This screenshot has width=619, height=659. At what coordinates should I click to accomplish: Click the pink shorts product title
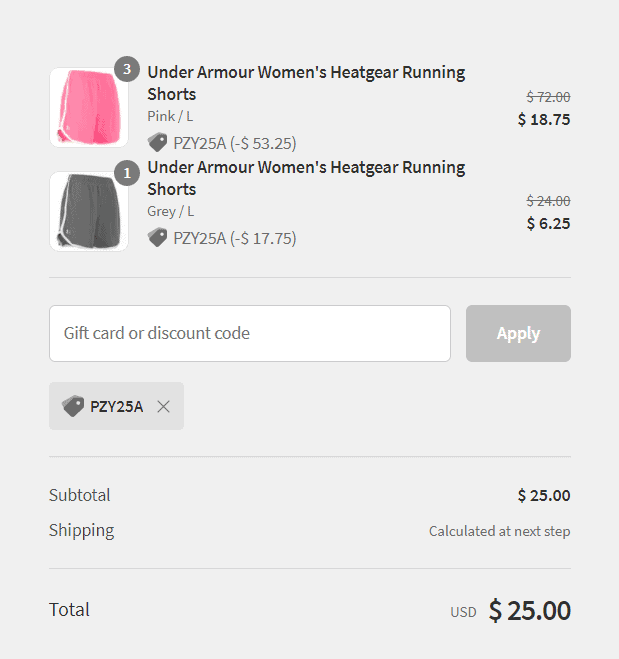[x=306, y=83]
